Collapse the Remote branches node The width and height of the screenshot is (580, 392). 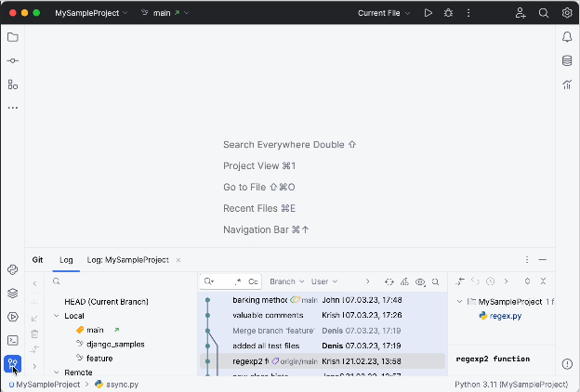(56, 372)
